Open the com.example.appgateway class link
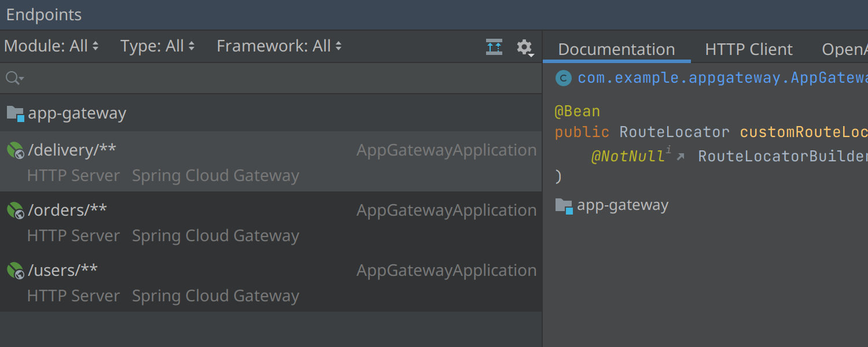Viewport: 868px width, 347px height. pos(723,78)
